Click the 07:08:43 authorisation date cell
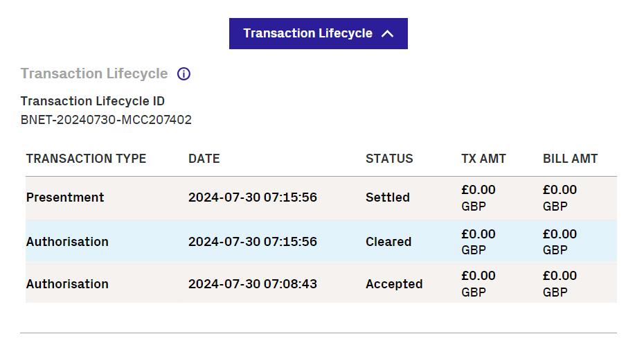 coord(252,284)
